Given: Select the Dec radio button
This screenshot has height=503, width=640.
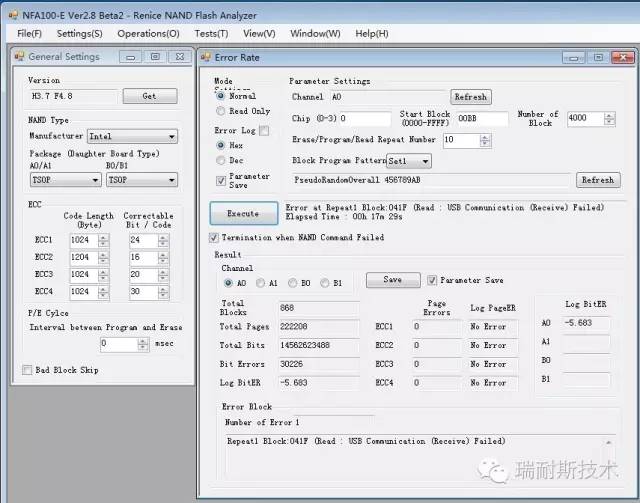Looking at the screenshot, I should coord(221,160).
